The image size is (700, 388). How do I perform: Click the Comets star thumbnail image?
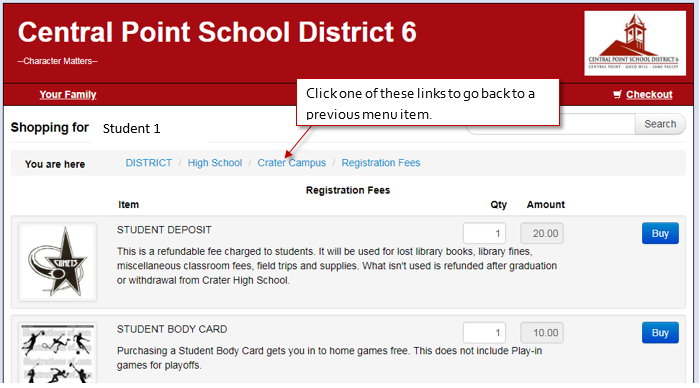58,262
